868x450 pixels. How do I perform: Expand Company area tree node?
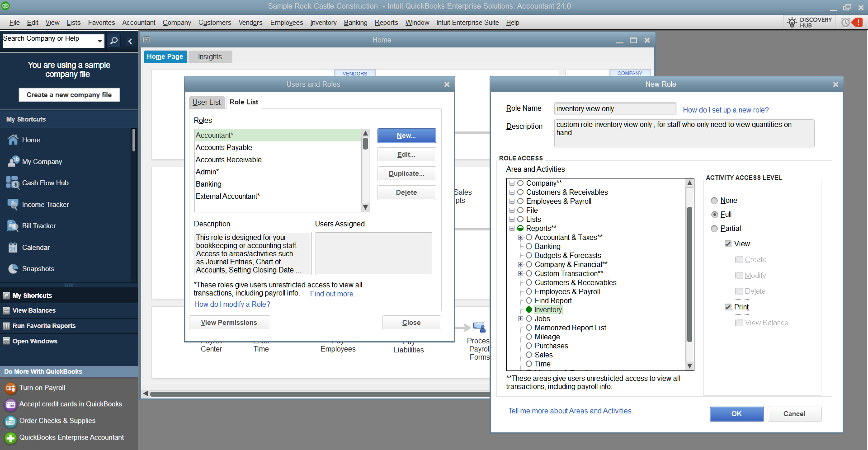(512, 183)
